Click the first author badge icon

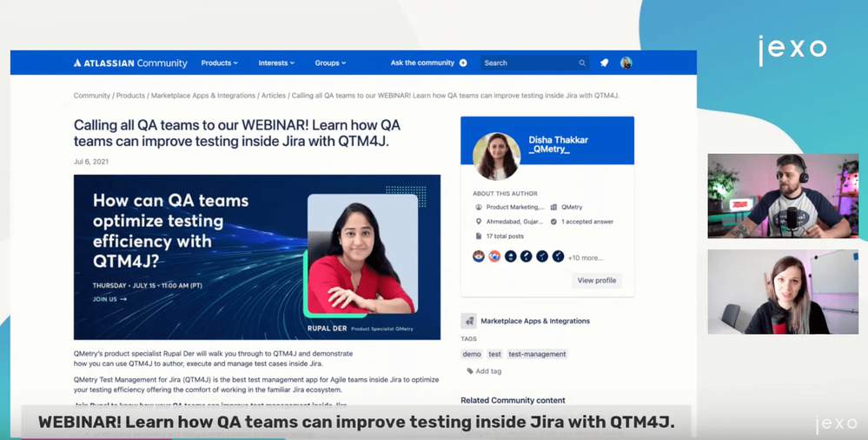click(x=479, y=256)
